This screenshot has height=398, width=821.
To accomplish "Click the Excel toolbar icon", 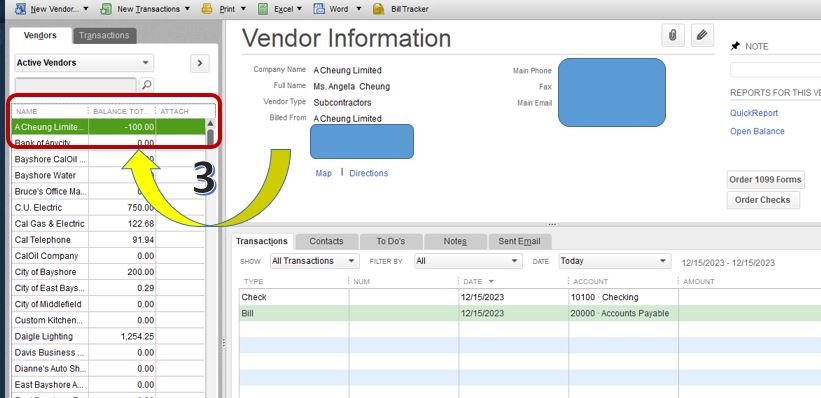I will (x=263, y=9).
